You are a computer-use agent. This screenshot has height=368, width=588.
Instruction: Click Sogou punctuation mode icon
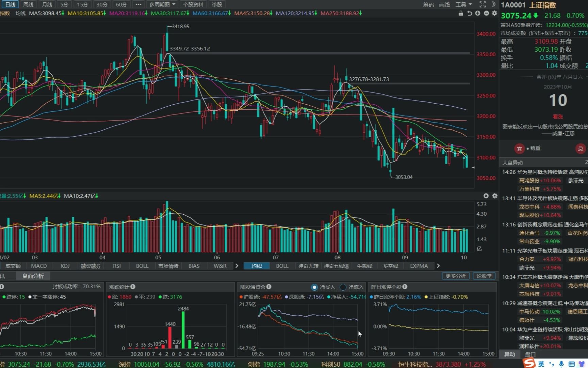click(551, 364)
